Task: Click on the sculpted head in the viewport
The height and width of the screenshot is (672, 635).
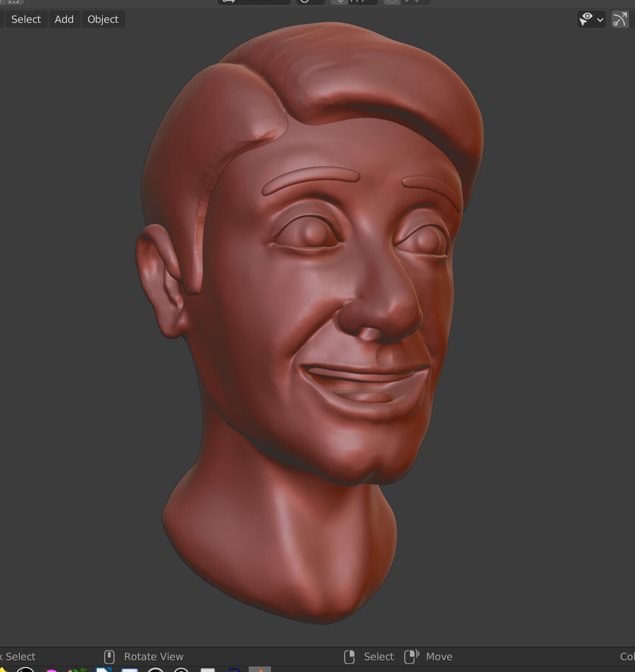Action: [310, 279]
